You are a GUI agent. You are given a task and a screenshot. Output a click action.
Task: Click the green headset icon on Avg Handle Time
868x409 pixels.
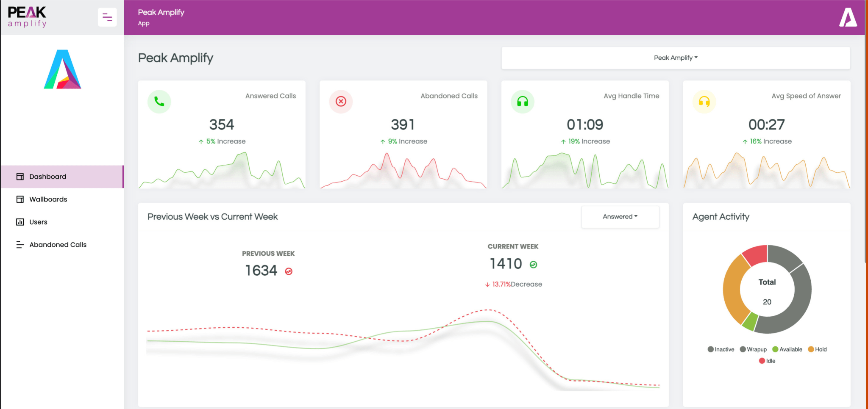523,102
